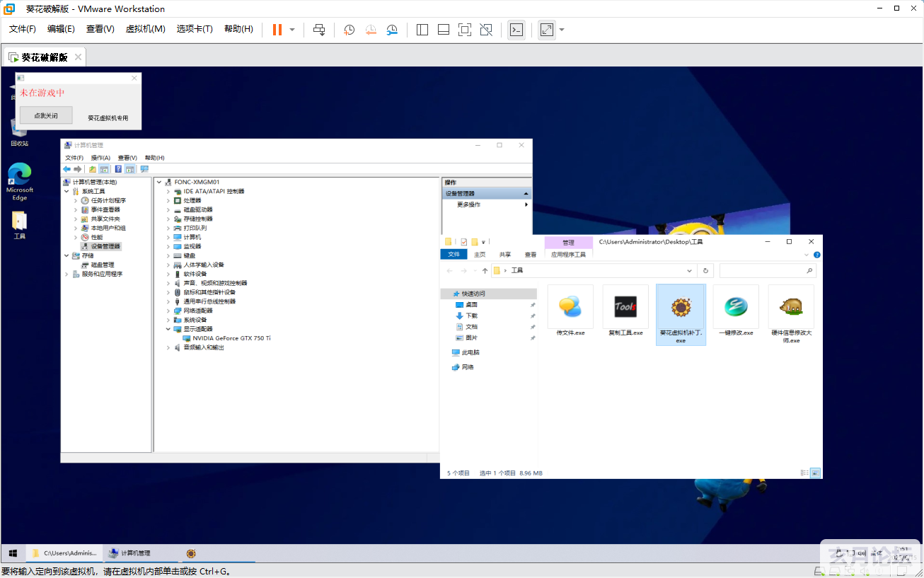Click the help icon in 计算机管理 toolbar
The width and height of the screenshot is (924, 578).
118,169
